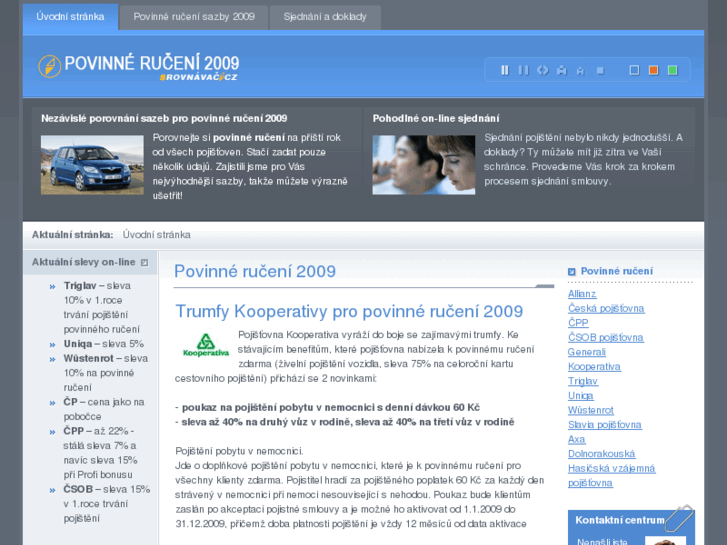Open the Wüstenrot sidebar link

pos(591,410)
